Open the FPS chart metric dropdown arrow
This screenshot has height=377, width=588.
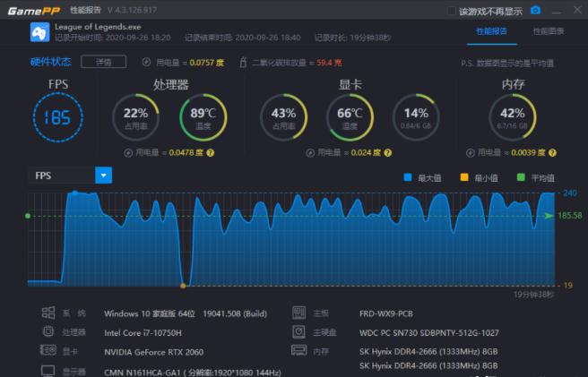[103, 176]
